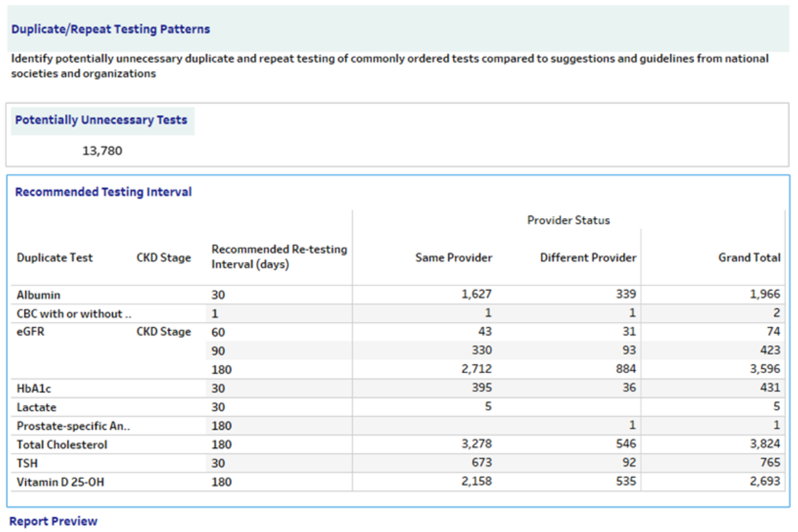
Task: Select the Lactate test row
Action: point(33,407)
